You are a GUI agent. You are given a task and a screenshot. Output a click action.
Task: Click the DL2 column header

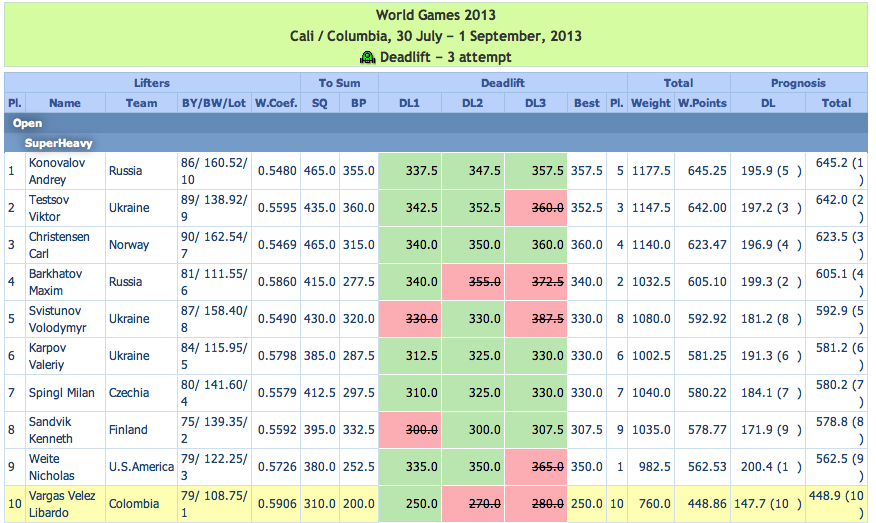[472, 103]
